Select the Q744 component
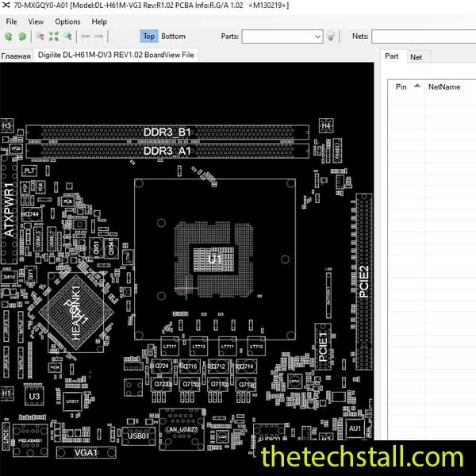 [x=31, y=214]
